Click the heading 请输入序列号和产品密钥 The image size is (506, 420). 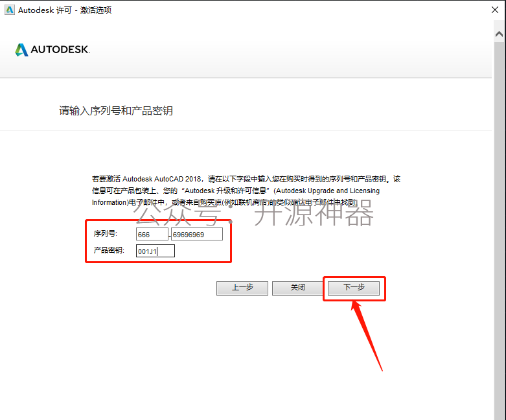[x=116, y=111]
